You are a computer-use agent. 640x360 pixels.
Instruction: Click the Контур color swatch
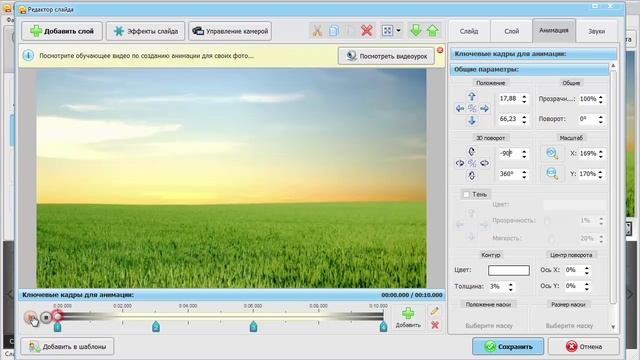coord(509,270)
